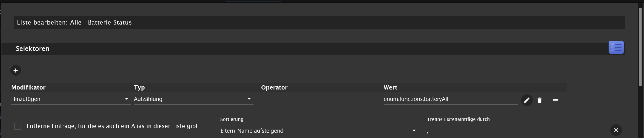Click the round X close icon at bottom right

click(x=616, y=130)
